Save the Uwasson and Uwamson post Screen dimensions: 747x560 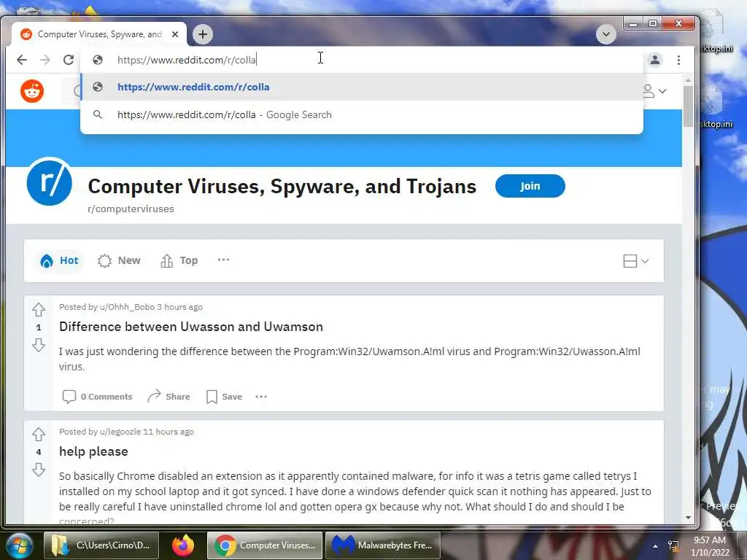point(225,397)
